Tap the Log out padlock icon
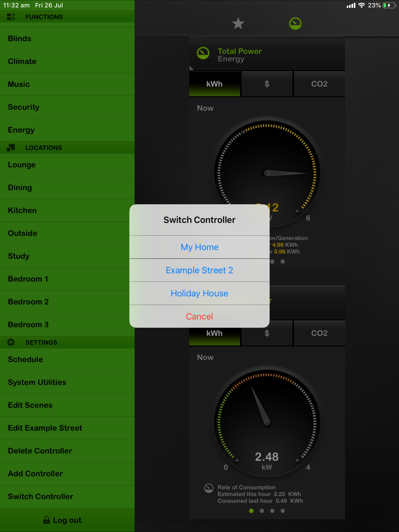 pyautogui.click(x=46, y=520)
